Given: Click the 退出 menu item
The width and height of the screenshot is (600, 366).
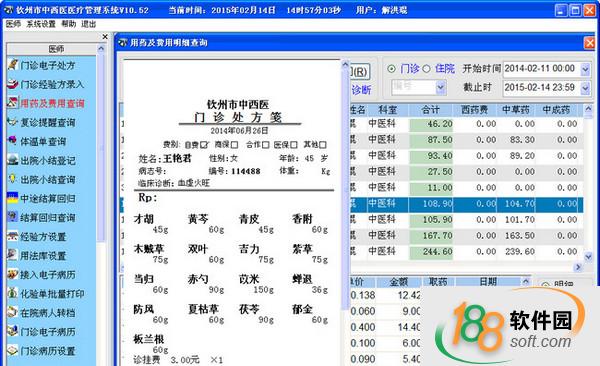Looking at the screenshot, I should click(x=88, y=24).
